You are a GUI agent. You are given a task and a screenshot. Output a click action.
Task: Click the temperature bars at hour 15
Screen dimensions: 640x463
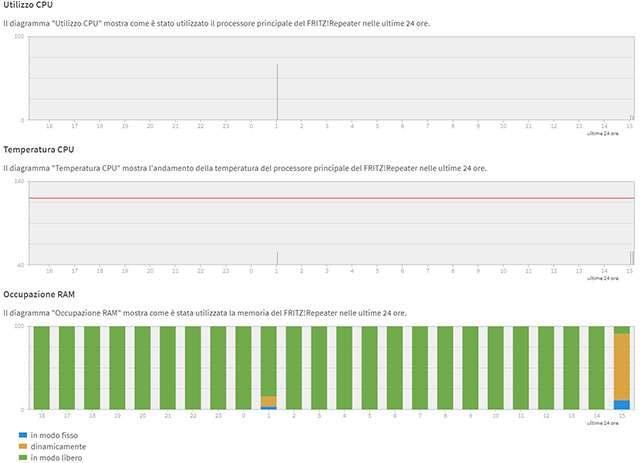pos(632,258)
